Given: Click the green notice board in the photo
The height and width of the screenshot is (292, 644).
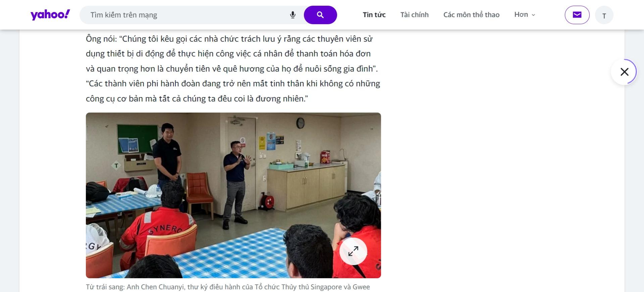Looking at the screenshot, I should tap(138, 138).
